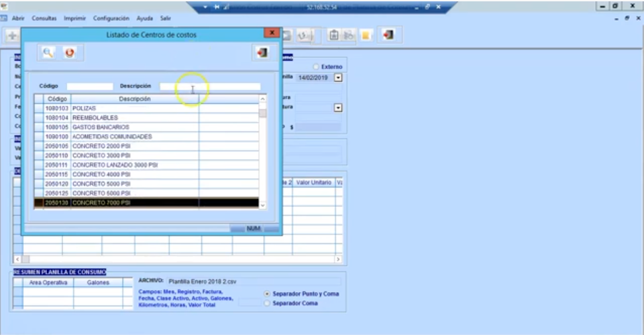Click the exit door icon in main toolbar

tap(388, 35)
